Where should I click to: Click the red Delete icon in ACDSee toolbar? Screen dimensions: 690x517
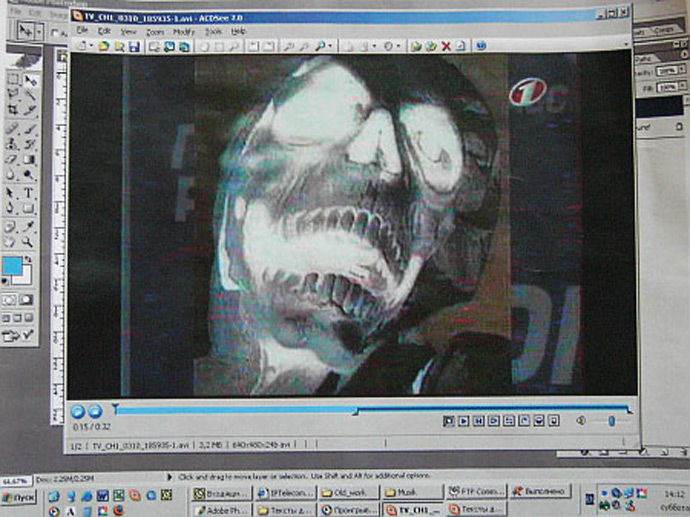point(446,46)
